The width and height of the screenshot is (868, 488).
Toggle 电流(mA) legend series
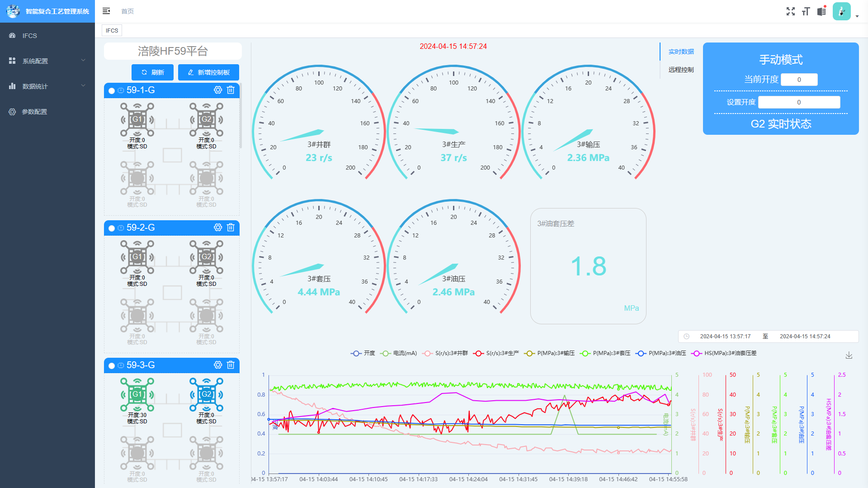point(399,353)
